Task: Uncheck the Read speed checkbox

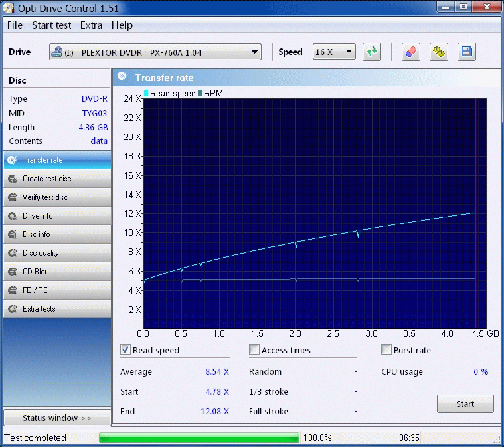Action: pyautogui.click(x=125, y=349)
